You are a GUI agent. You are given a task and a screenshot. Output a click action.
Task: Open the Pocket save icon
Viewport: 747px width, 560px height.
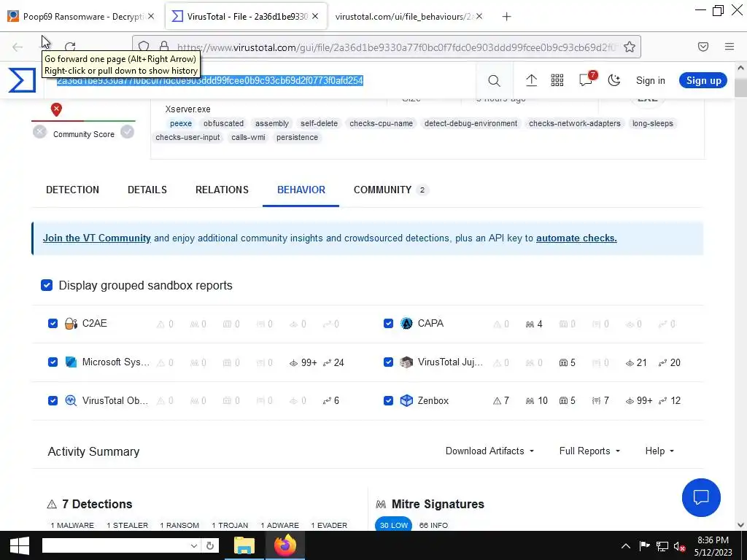point(703,47)
